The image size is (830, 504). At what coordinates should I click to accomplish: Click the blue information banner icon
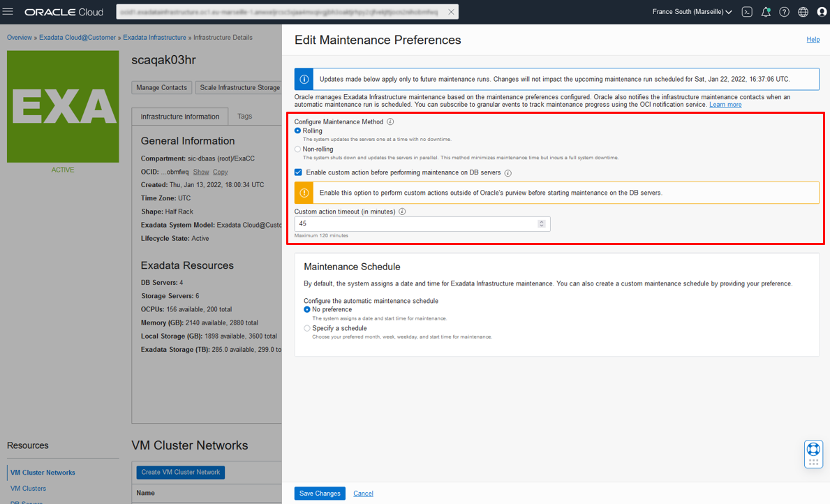pyautogui.click(x=304, y=80)
